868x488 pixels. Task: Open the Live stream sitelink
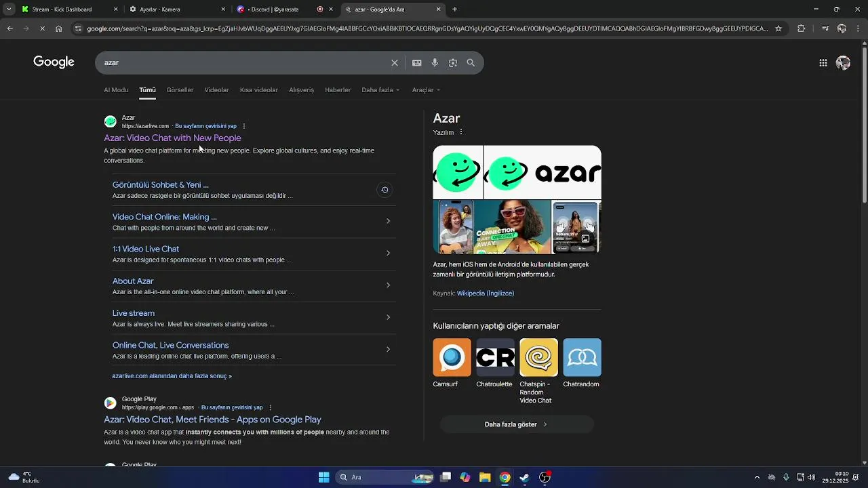coord(134,313)
